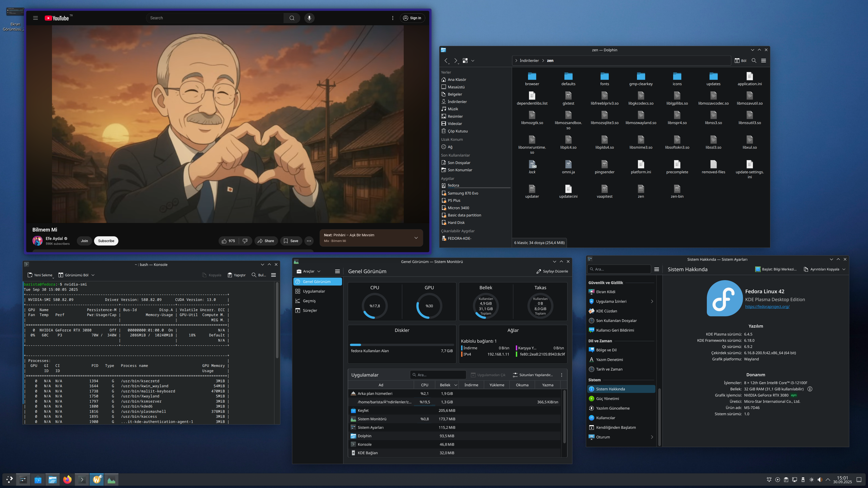This screenshot has height=488, width=868.
Task: Open the Konsole hamburger menu
Action: click(x=274, y=275)
